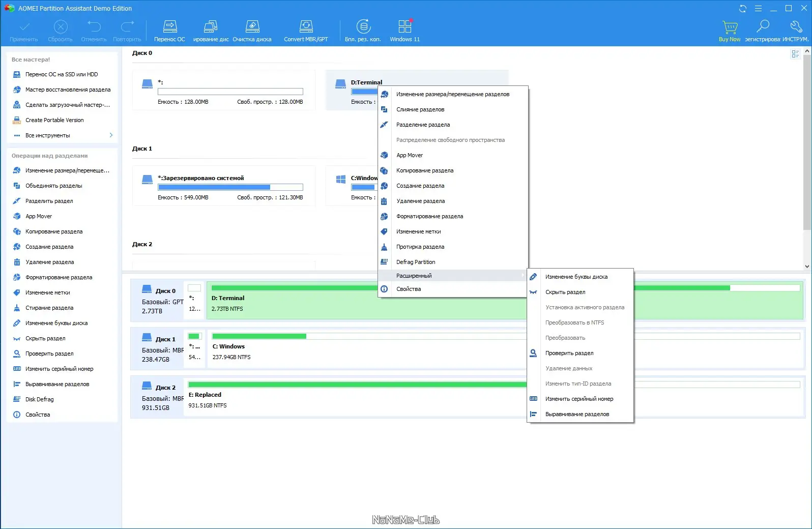
Task: Click Создание раздела in sidebar
Action: tap(49, 247)
